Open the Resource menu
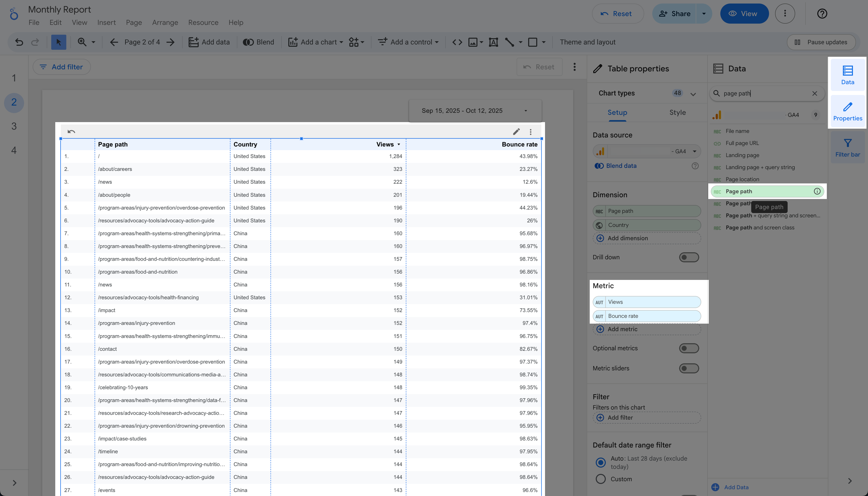The width and height of the screenshot is (868, 496). pos(203,22)
